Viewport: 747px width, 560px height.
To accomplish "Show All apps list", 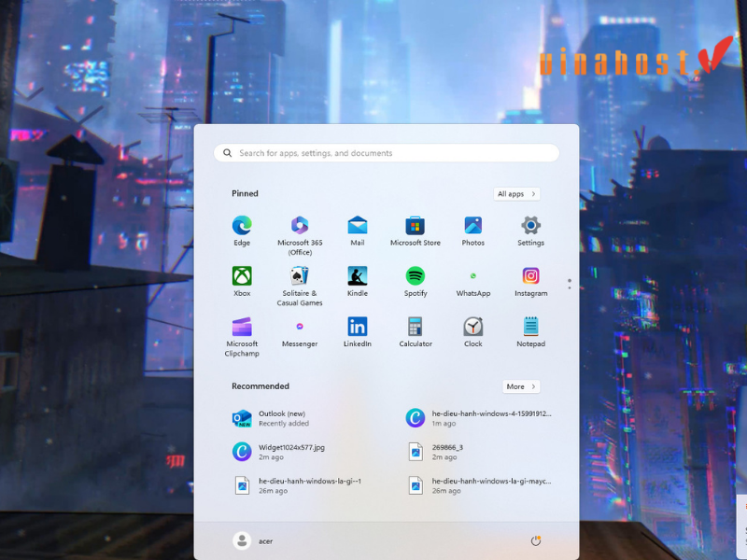I will 517,194.
